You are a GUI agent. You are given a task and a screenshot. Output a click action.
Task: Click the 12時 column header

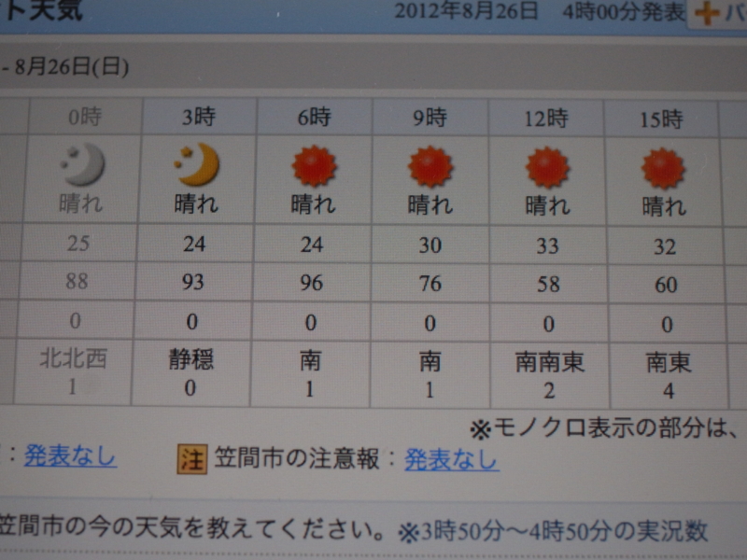546,119
